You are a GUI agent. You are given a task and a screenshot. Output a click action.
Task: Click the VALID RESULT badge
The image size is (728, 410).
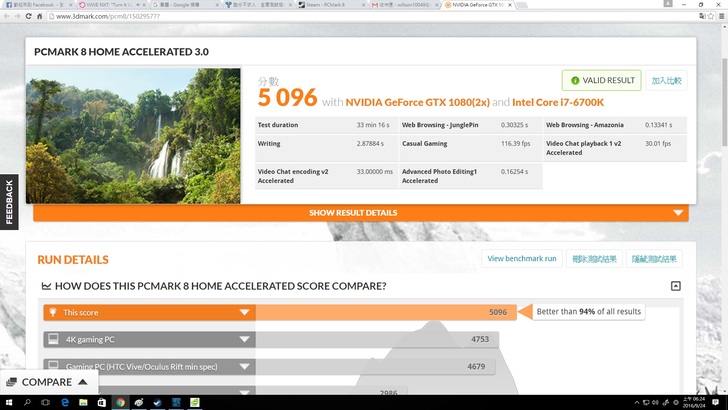pyautogui.click(x=602, y=80)
